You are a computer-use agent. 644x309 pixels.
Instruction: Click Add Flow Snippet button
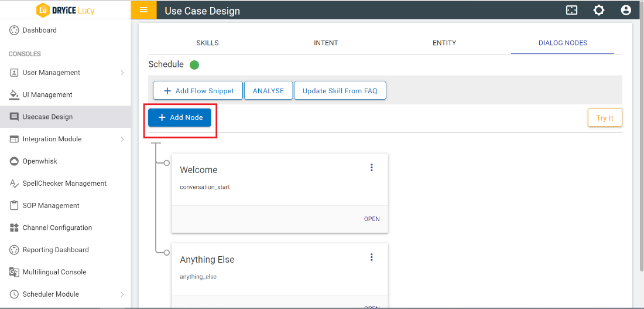[x=198, y=91]
